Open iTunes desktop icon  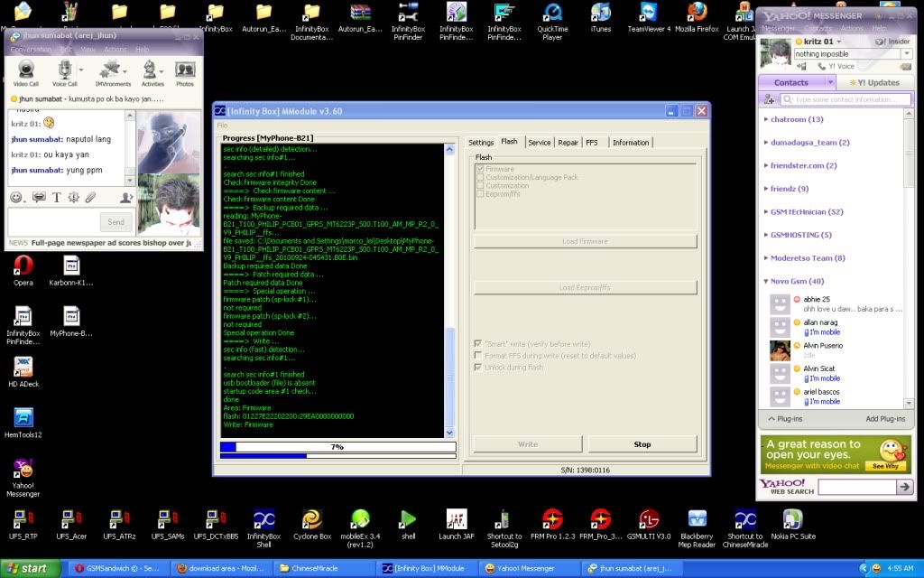click(600, 17)
